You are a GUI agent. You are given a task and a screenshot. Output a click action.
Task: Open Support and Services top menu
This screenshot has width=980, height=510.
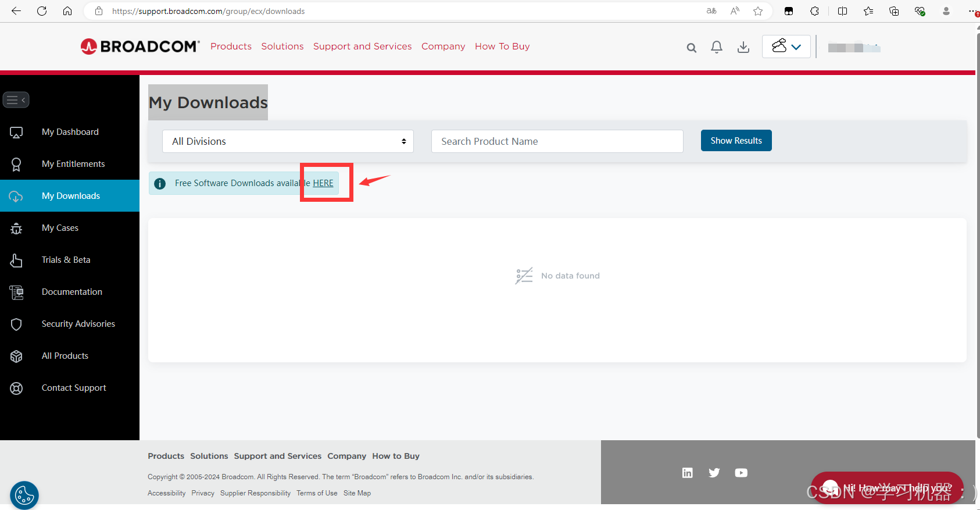pos(363,47)
